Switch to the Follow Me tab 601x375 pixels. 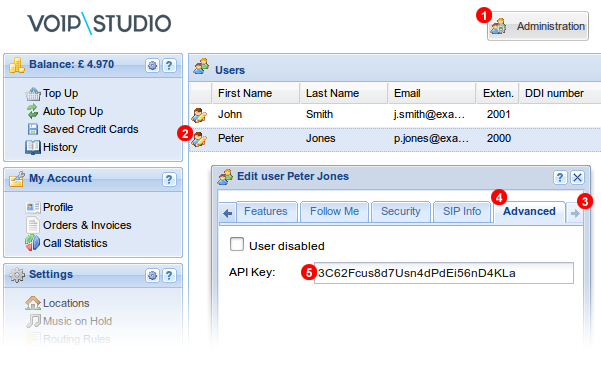(x=334, y=212)
